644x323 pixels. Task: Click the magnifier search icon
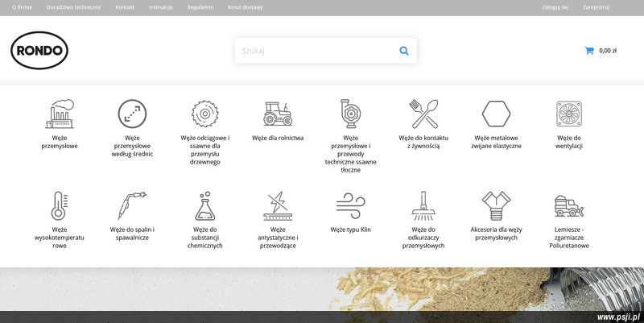(x=404, y=51)
